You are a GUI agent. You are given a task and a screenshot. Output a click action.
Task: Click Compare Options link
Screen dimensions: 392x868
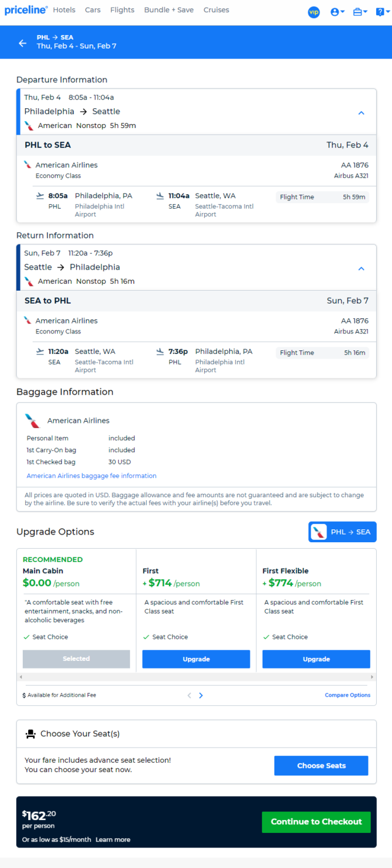(348, 695)
